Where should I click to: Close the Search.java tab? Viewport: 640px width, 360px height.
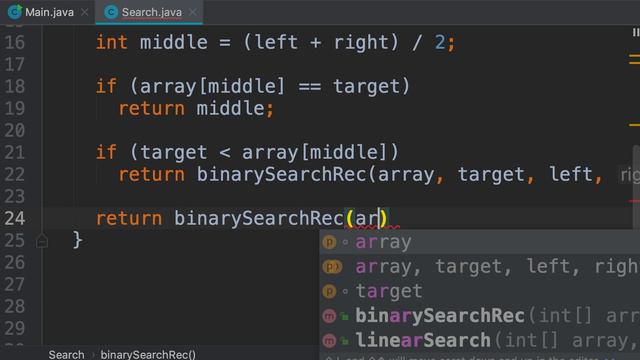click(193, 12)
